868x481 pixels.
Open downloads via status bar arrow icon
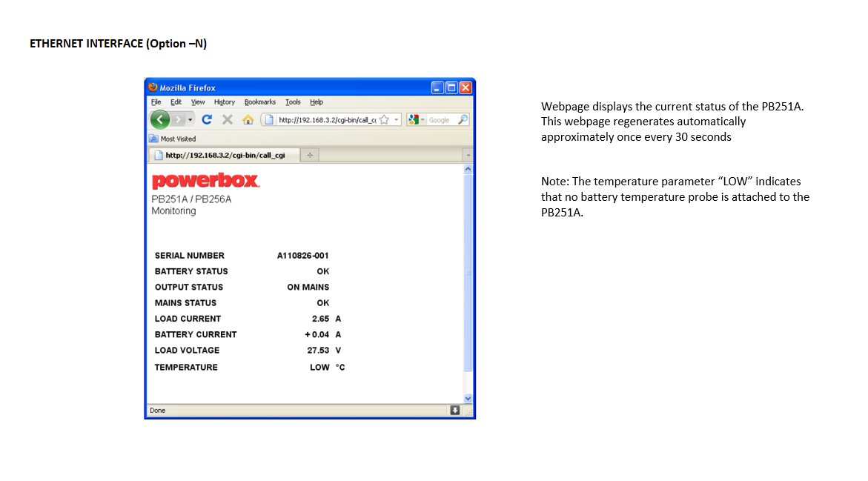(455, 411)
